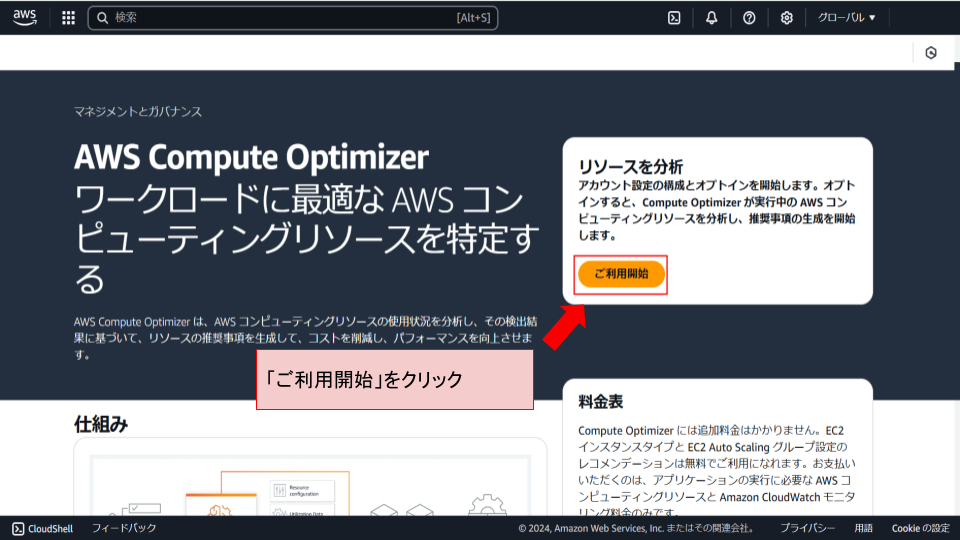
Task: Click the search box with Alt+S hint
Action: coord(293,18)
